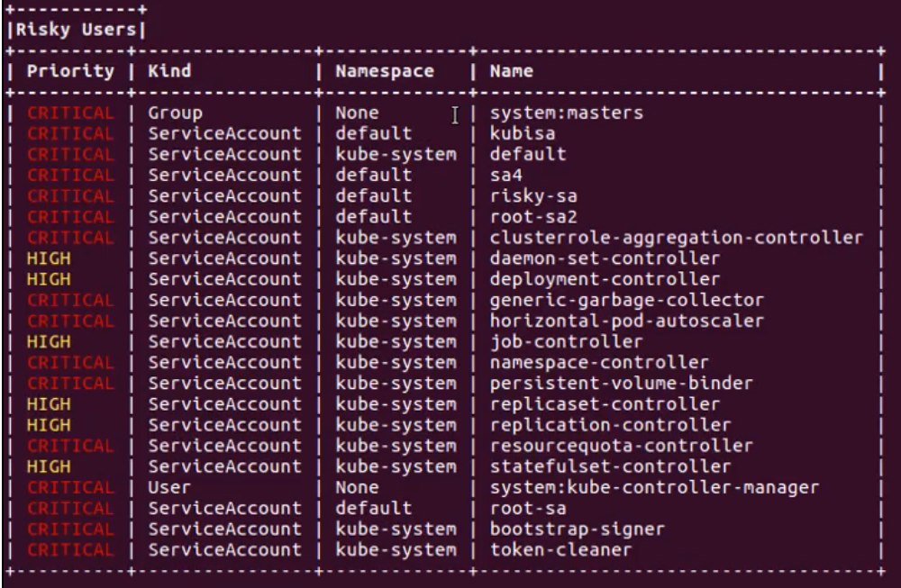Click the Kind column header
Viewport: 901px width, 588px height.
tap(169, 71)
